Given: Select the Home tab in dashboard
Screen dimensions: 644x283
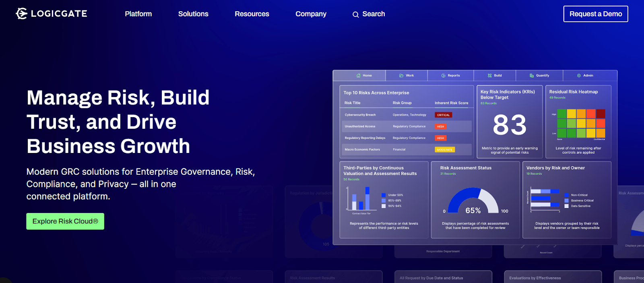Looking at the screenshot, I should pos(359,76).
